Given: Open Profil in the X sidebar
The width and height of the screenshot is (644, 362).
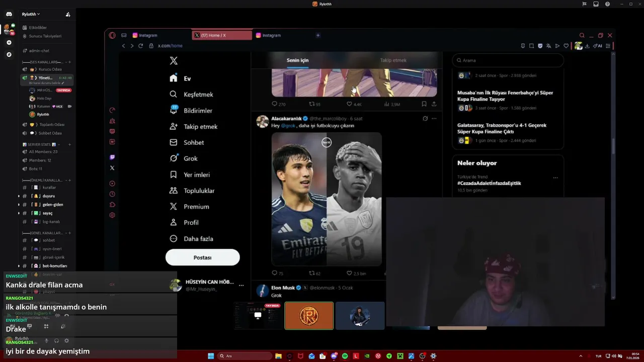Looking at the screenshot, I should coord(184,222).
